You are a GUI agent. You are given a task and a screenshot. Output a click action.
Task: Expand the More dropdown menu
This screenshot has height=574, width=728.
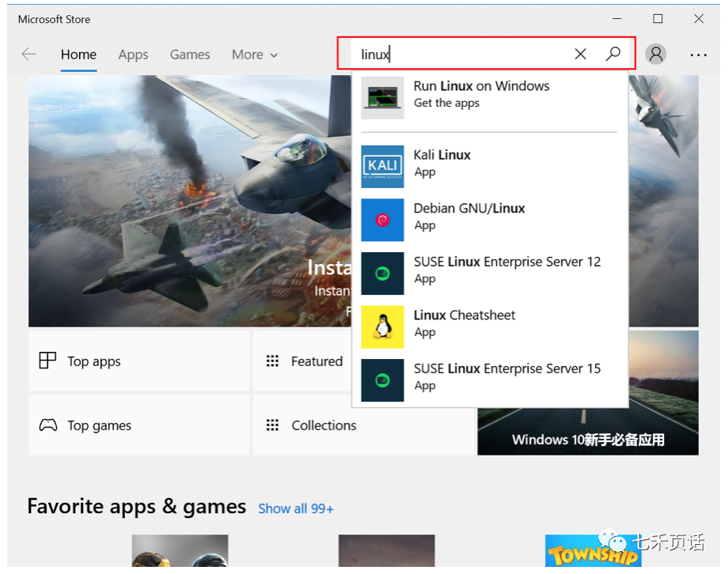click(x=255, y=55)
